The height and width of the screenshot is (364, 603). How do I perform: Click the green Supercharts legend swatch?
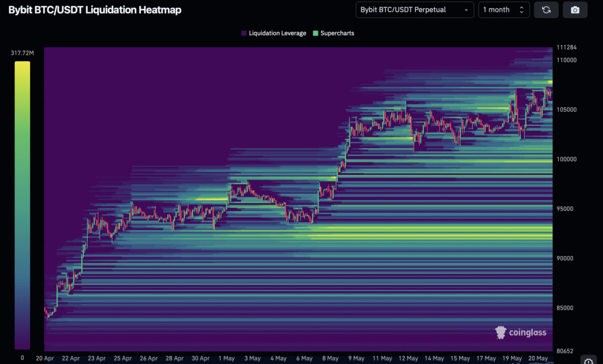[x=316, y=33]
